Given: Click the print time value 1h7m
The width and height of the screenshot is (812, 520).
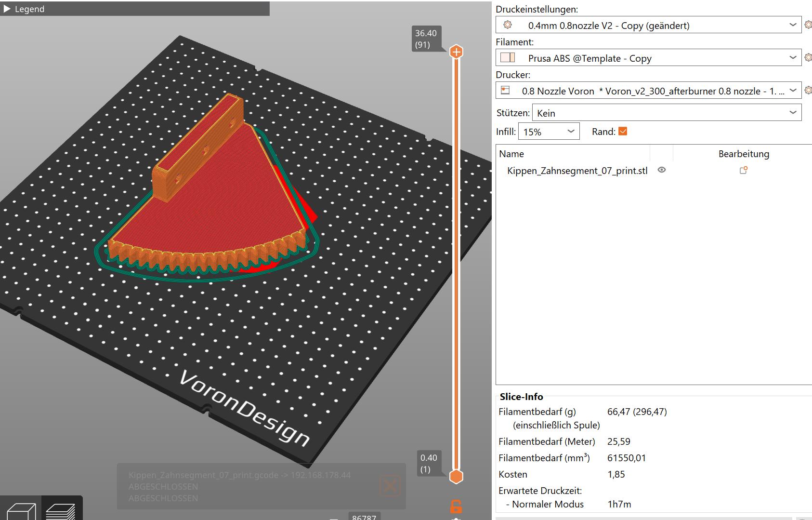Looking at the screenshot, I should [x=619, y=504].
